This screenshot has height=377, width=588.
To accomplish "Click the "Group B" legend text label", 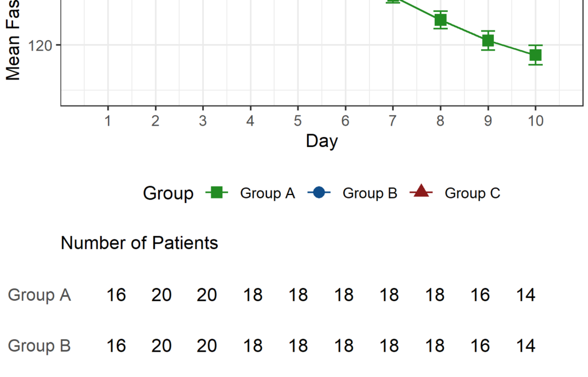I will tap(370, 193).
